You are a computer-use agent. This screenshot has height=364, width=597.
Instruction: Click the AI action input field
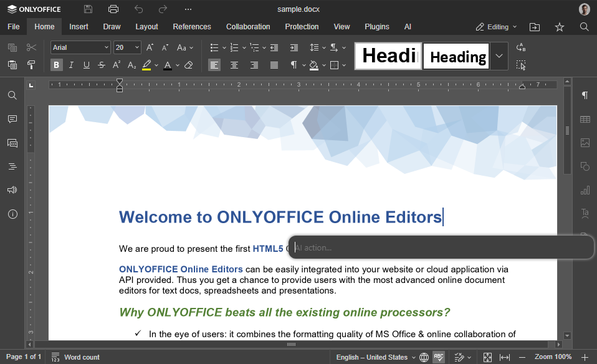[441, 247]
